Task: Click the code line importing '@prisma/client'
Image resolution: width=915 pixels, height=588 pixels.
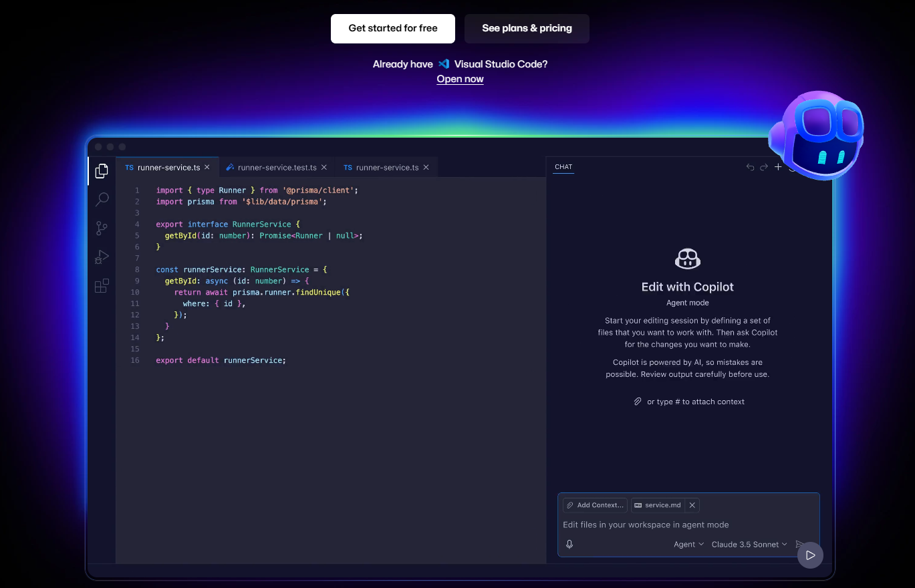Action: coord(257,190)
